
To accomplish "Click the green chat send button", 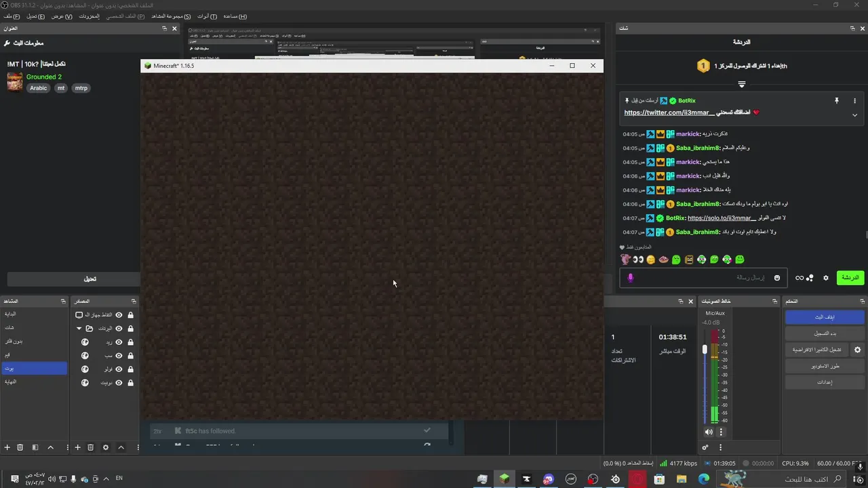I will [850, 278].
